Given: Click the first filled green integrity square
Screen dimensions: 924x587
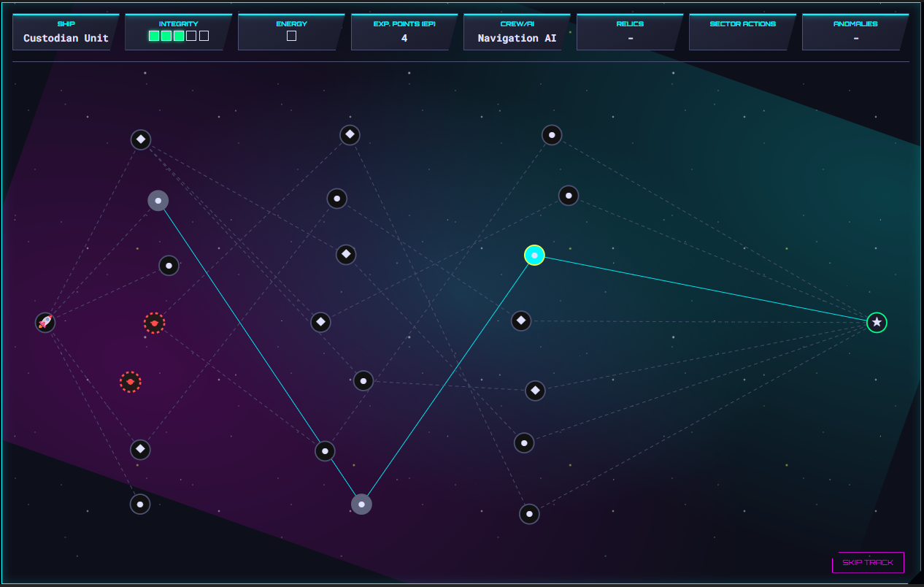Looking at the screenshot, I should (154, 36).
